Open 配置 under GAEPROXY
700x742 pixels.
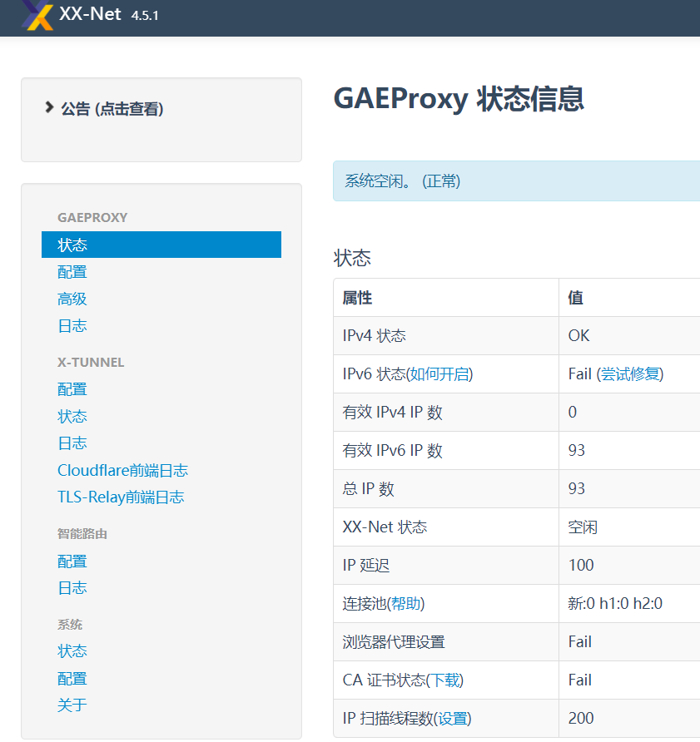(72, 271)
